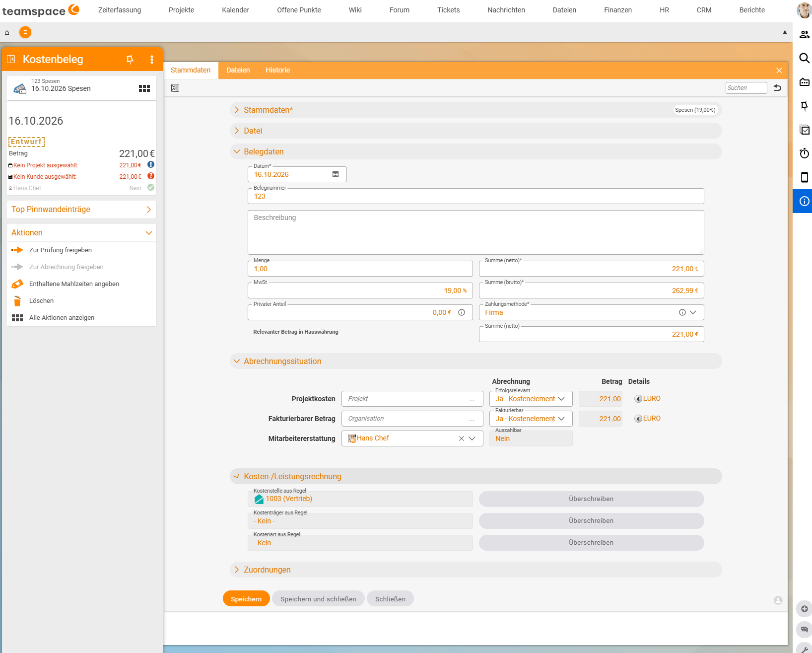Open Top Pinnwandeinträge
812x653 pixels.
tap(81, 210)
